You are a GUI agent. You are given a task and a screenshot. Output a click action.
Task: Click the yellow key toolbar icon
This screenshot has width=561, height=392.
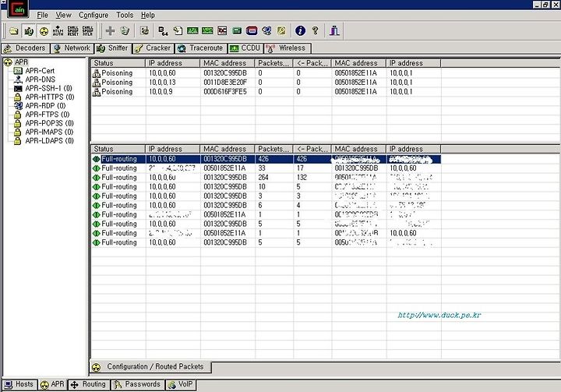[281, 31]
